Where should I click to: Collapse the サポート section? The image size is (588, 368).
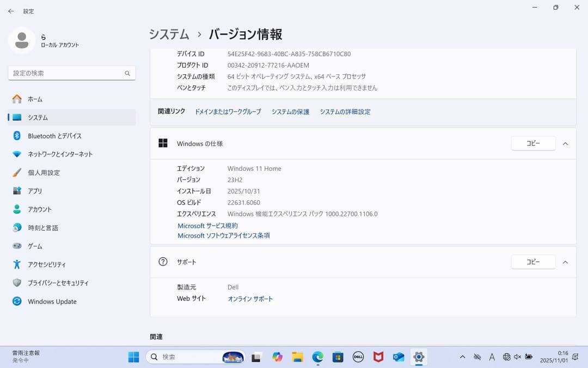(565, 262)
